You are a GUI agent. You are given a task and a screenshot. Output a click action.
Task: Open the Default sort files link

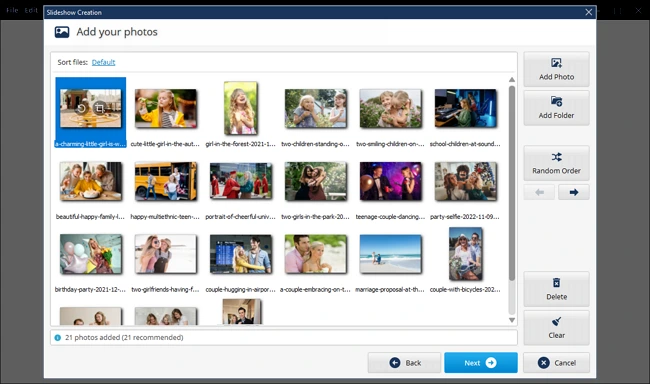103,62
